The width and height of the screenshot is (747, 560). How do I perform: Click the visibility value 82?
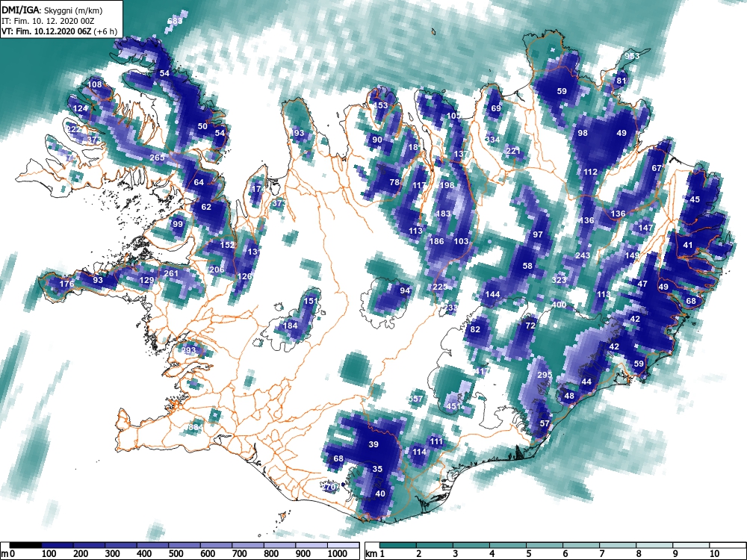(x=475, y=329)
